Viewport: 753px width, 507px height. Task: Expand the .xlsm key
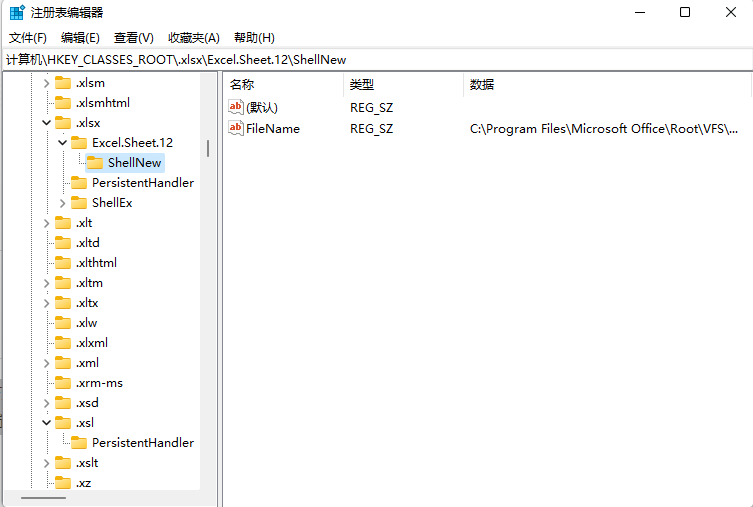click(x=47, y=83)
